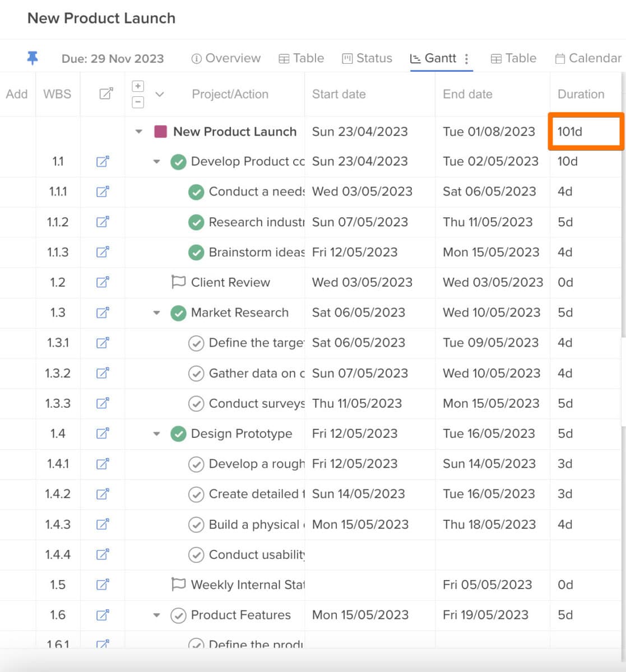The width and height of the screenshot is (626, 672).
Task: Toggle completion check for Research industry task
Action: 196,222
